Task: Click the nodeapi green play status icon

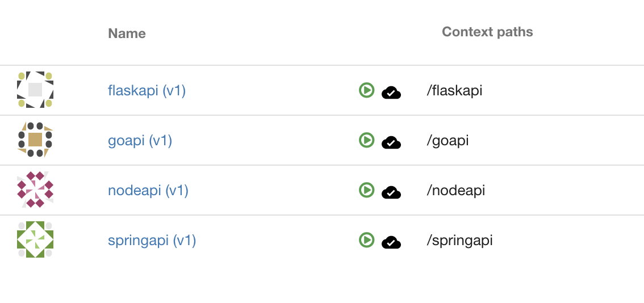Action: (366, 190)
